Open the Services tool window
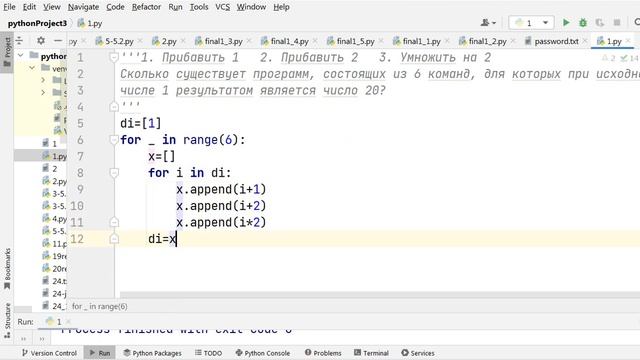 418,353
